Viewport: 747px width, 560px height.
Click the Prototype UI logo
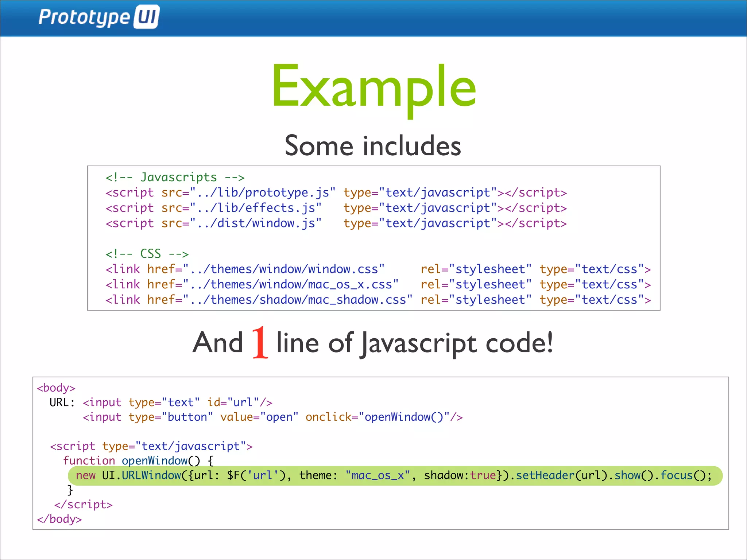pos(98,17)
